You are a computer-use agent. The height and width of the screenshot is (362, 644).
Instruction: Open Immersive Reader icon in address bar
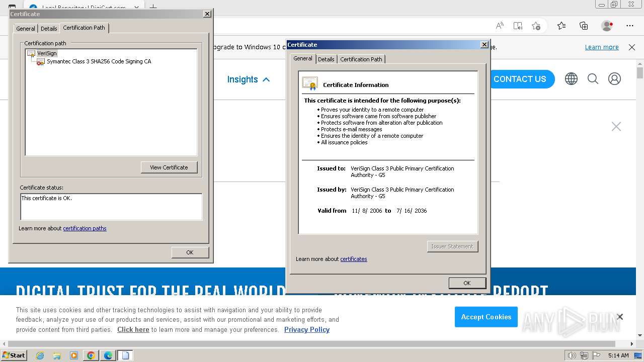coord(518,26)
